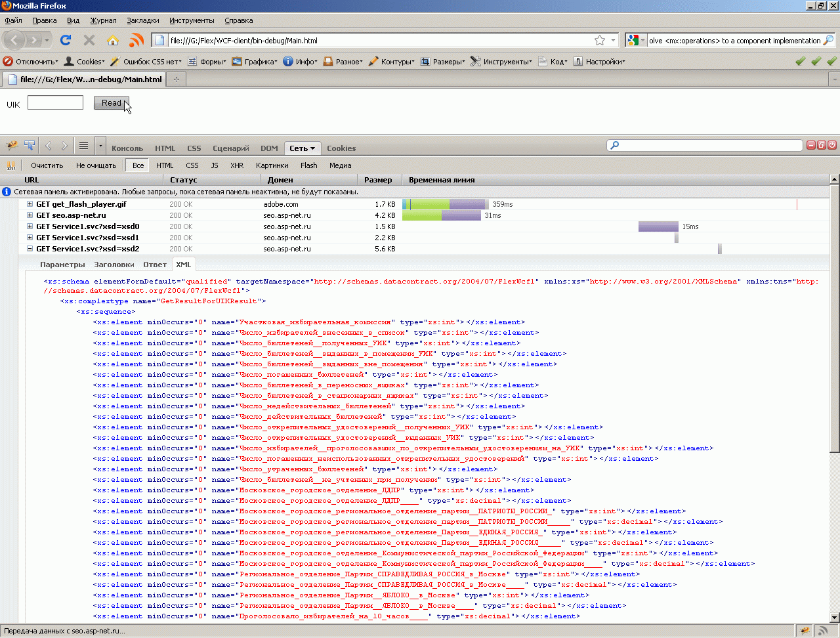Expand the Service1.svc?xsd=xsd1 request

click(30, 238)
